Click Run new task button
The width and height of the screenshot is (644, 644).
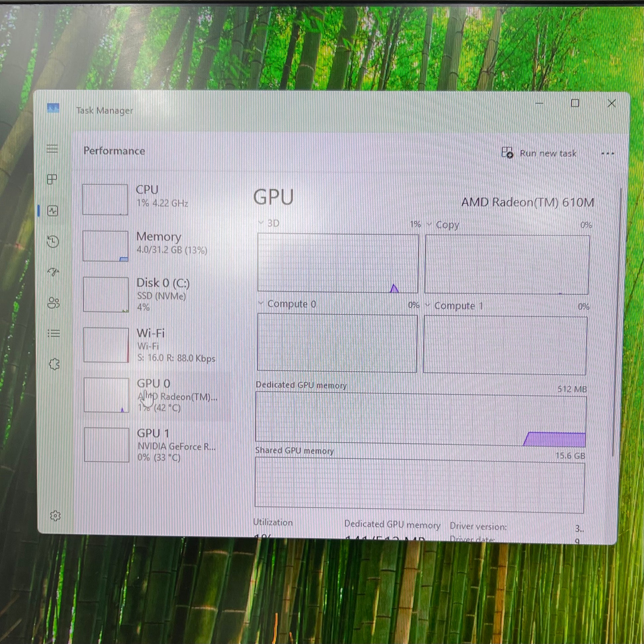(x=539, y=153)
